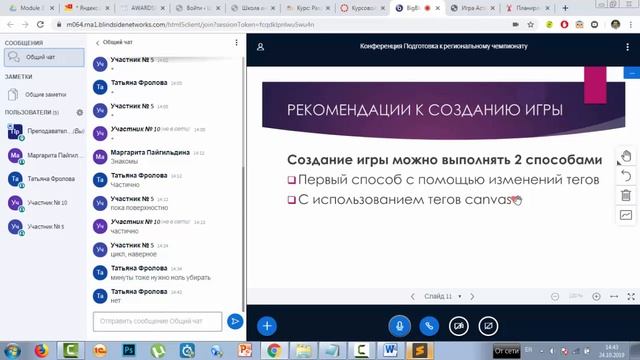Undo the last whiteboard annotation
The height and width of the screenshot is (360, 640).
click(x=626, y=176)
